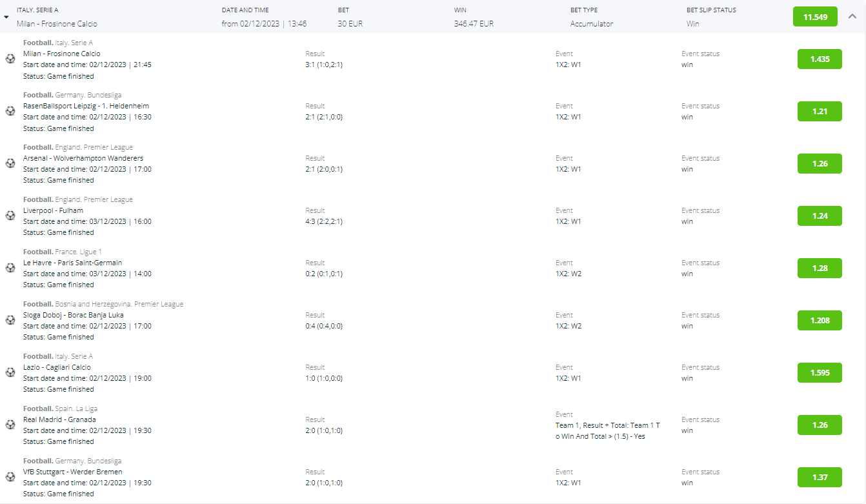This screenshot has height=504, width=866.
Task: Click the 1.595 odds badge
Action: point(820,372)
